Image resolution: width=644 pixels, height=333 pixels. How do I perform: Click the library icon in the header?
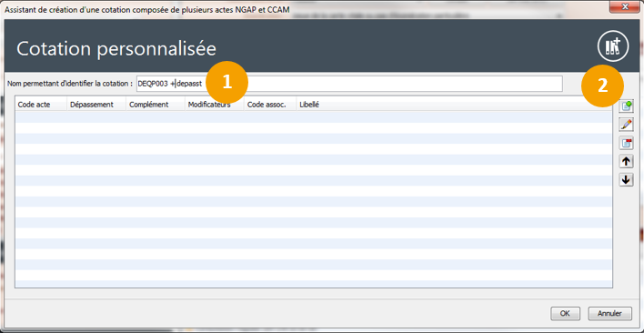[613, 46]
